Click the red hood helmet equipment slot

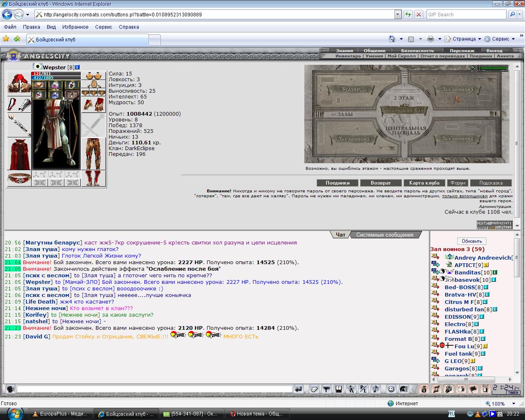tap(19, 84)
